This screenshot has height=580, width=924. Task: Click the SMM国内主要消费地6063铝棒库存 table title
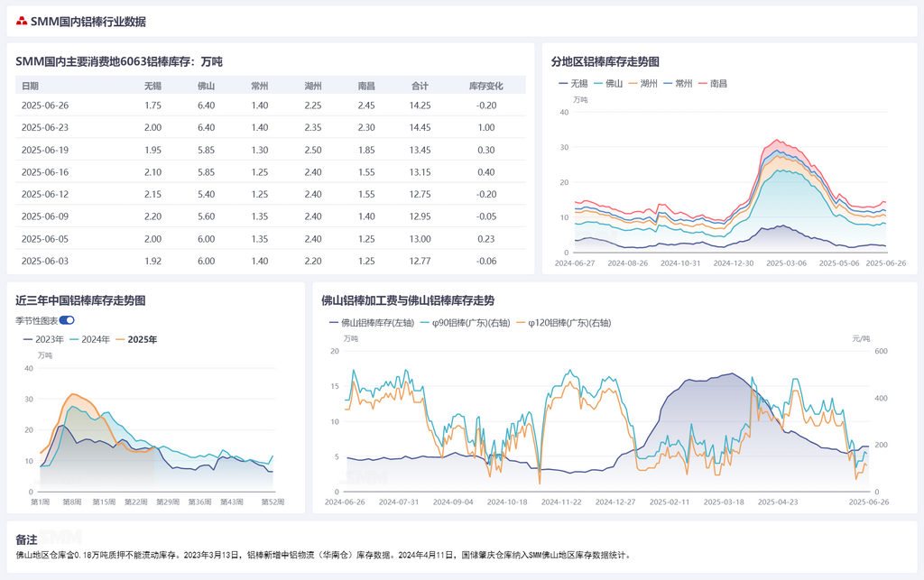(x=119, y=62)
